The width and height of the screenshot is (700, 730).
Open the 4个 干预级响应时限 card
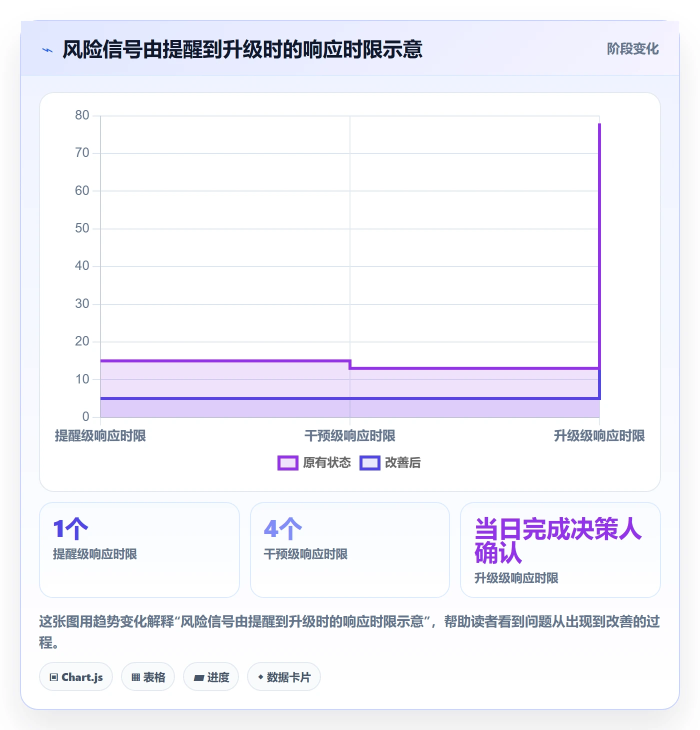click(x=350, y=550)
